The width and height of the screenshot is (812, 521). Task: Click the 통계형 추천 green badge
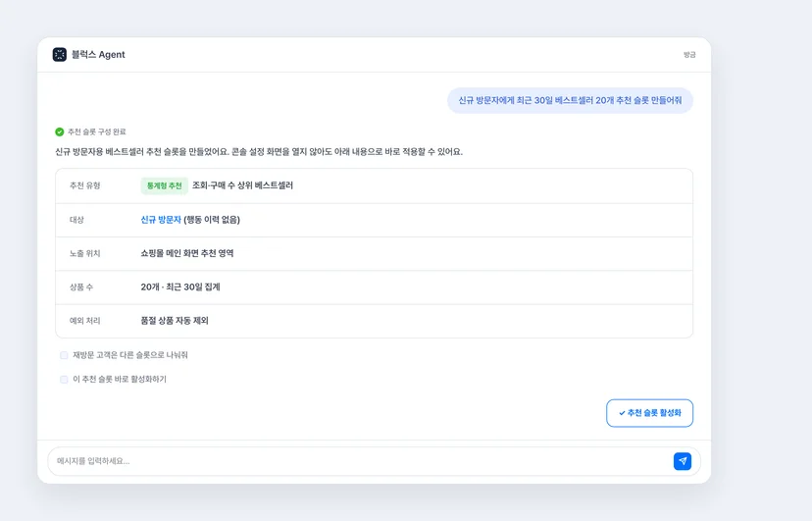(164, 185)
